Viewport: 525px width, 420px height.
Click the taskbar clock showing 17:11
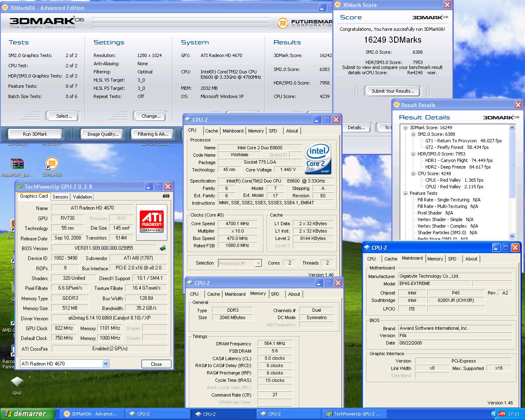[x=514, y=414]
